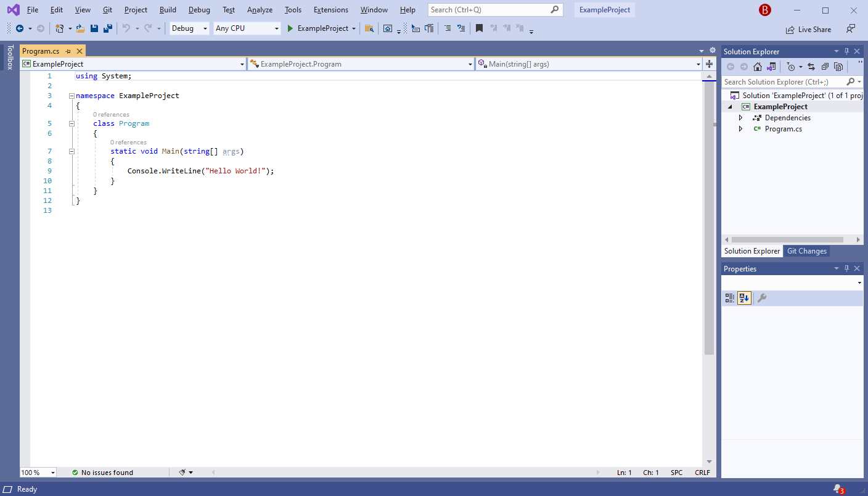Open Find in Files via the toolbar icon
Screen dimensions: 868x496
point(368,28)
